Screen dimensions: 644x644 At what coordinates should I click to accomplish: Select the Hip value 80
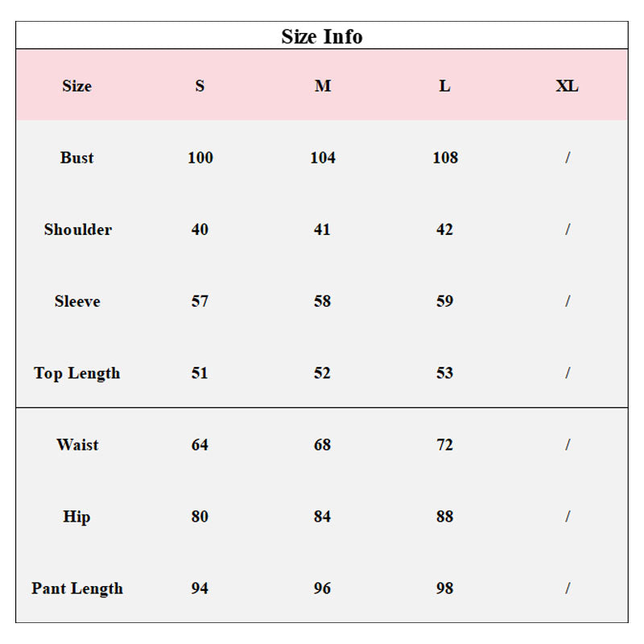[200, 517]
